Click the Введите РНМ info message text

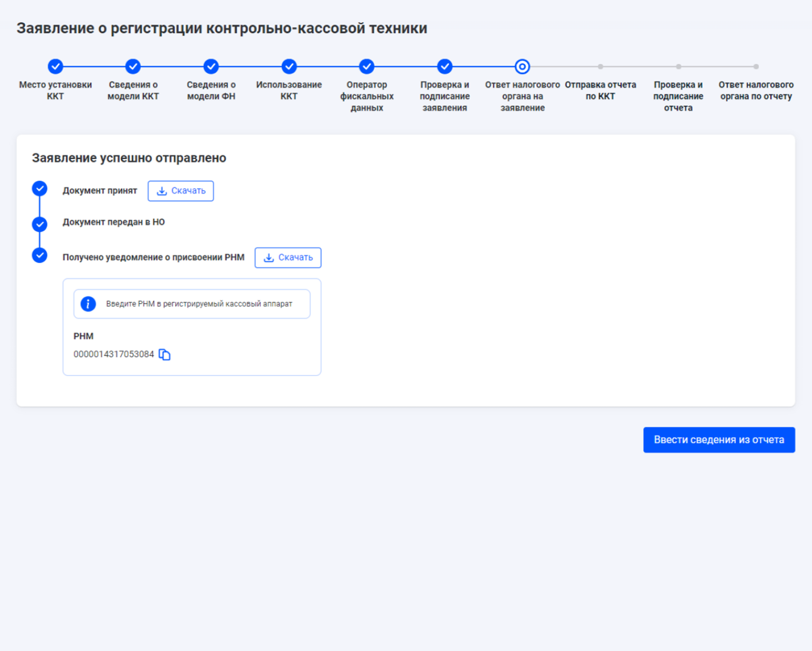click(x=199, y=304)
